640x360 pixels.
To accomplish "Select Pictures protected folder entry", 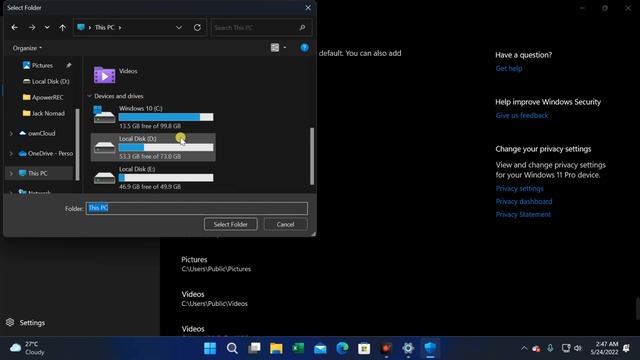I will click(216, 264).
